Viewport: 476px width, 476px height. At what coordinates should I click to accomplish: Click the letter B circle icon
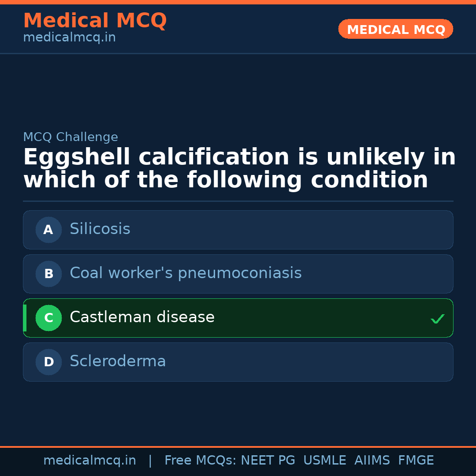pyautogui.click(x=48, y=274)
